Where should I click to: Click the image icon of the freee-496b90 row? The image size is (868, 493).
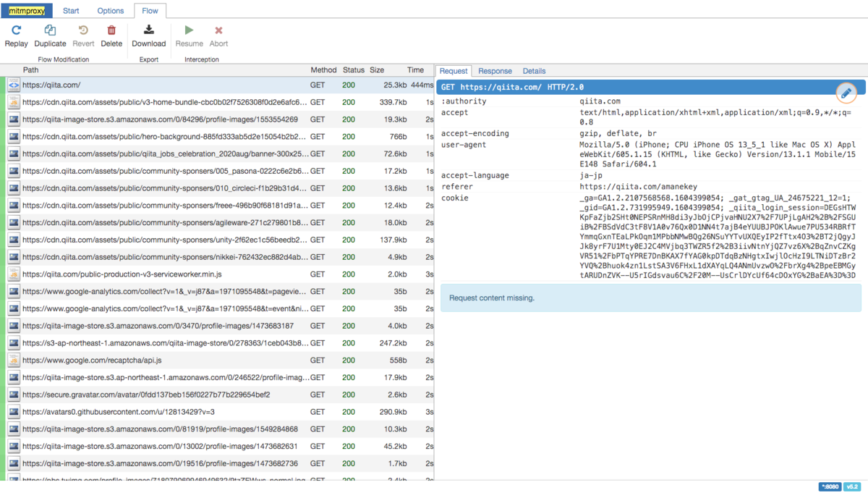coord(14,206)
